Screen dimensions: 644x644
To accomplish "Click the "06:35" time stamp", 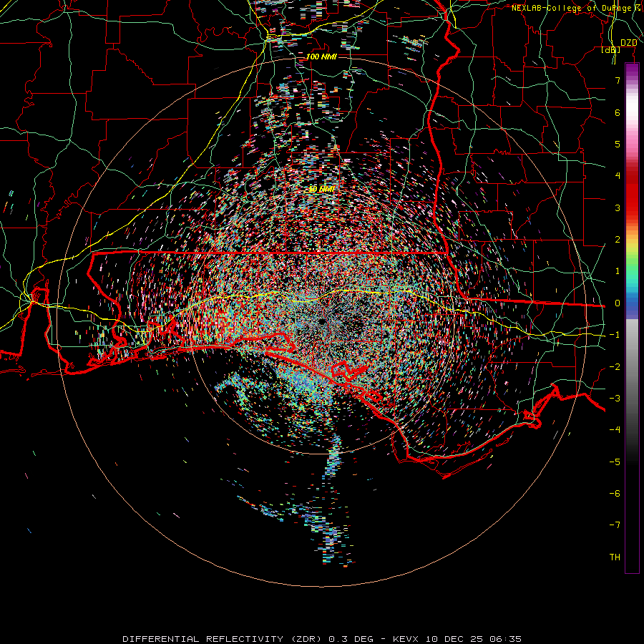I will tap(505, 639).
